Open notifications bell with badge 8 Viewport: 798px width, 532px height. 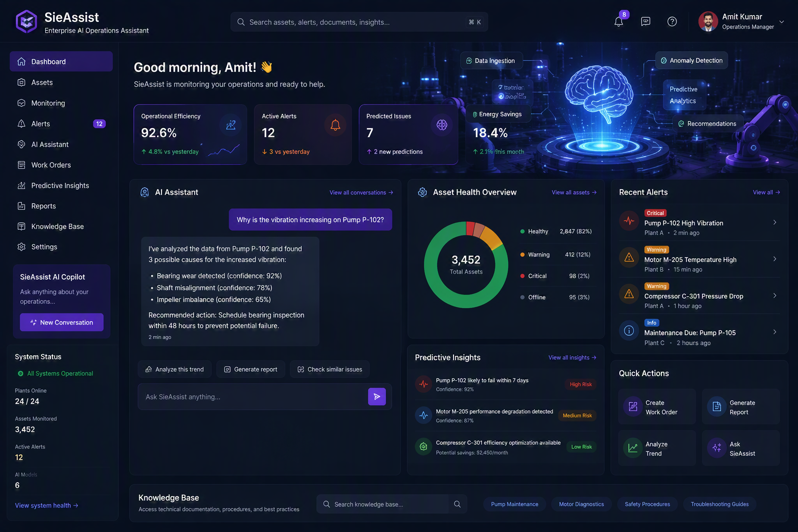(619, 22)
